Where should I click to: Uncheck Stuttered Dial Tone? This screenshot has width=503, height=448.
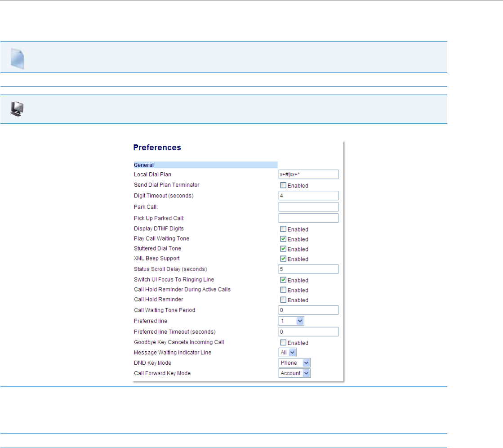283,249
